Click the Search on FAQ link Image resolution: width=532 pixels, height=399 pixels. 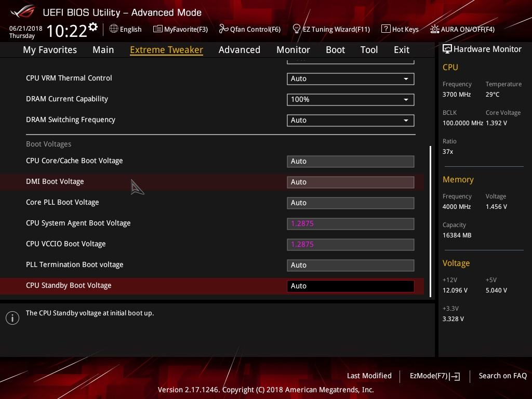pos(503,376)
